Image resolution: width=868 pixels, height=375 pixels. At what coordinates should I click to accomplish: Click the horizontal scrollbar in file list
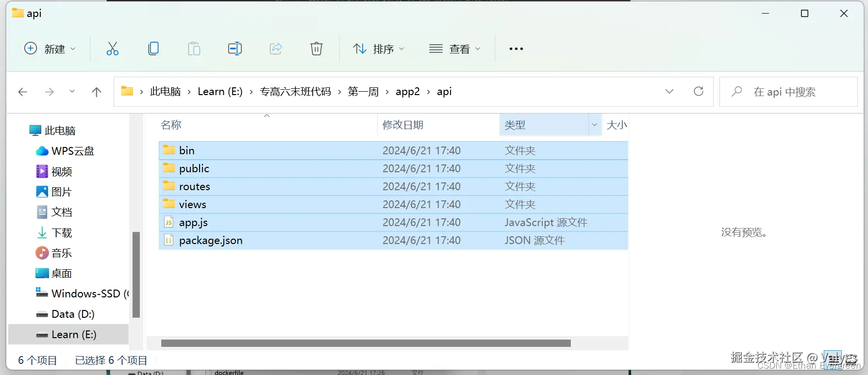(366, 343)
